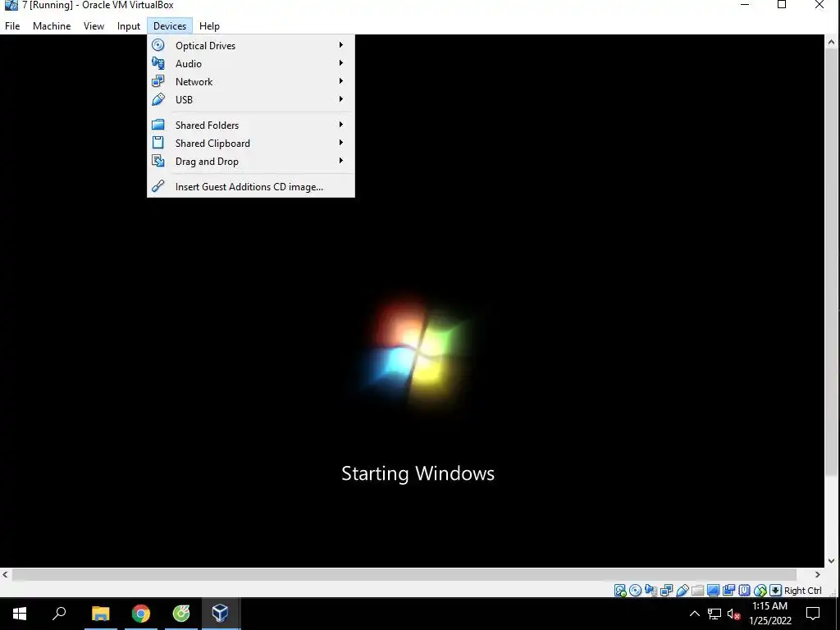Click the VirtualBox cube taskbar icon
This screenshot has height=630, width=840.
tap(220, 613)
